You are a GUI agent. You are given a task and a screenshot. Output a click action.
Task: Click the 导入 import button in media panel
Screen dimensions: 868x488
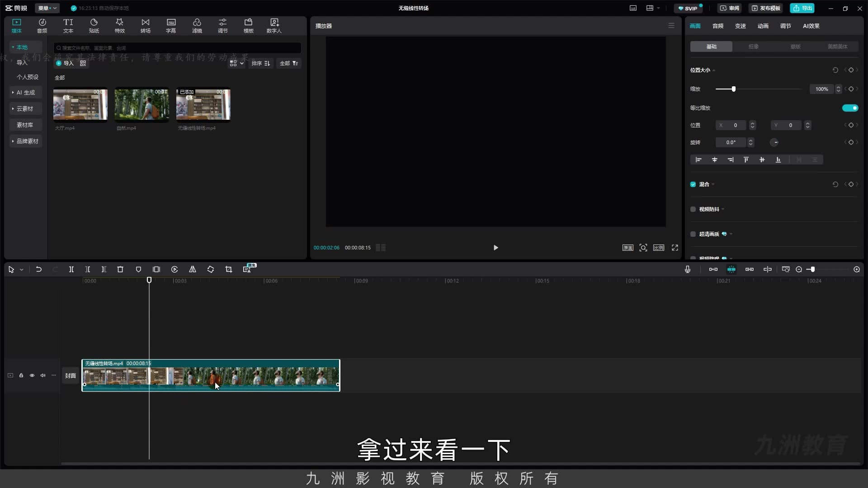[x=65, y=63]
